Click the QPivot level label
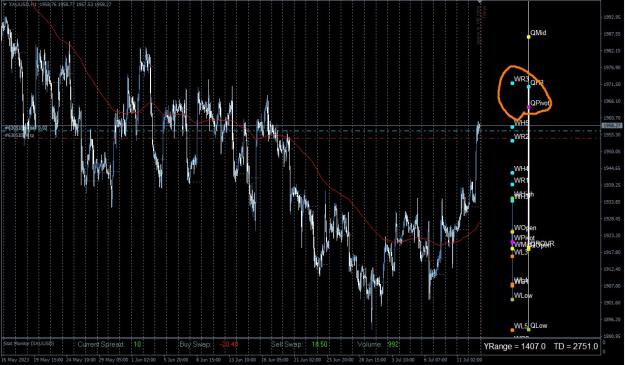Image resolution: width=625 pixels, height=365 pixels. (540, 103)
